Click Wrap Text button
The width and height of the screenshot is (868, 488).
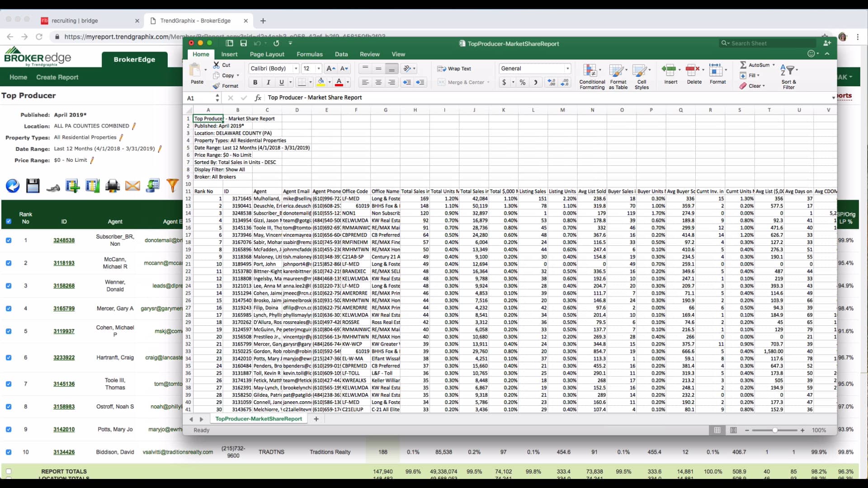(x=454, y=69)
